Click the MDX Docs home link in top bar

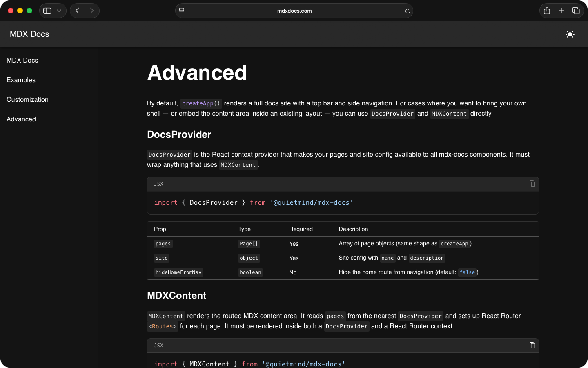point(29,34)
